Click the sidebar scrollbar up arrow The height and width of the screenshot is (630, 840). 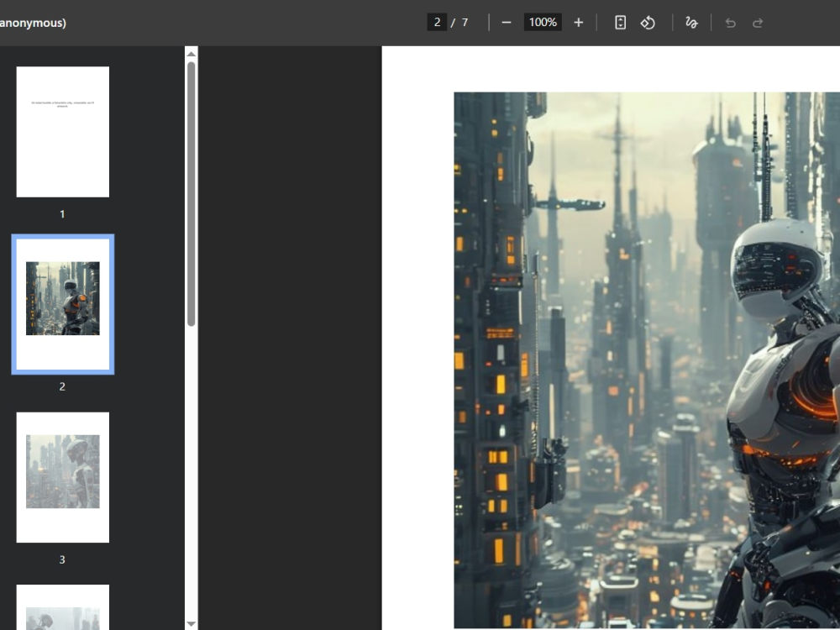click(192, 53)
